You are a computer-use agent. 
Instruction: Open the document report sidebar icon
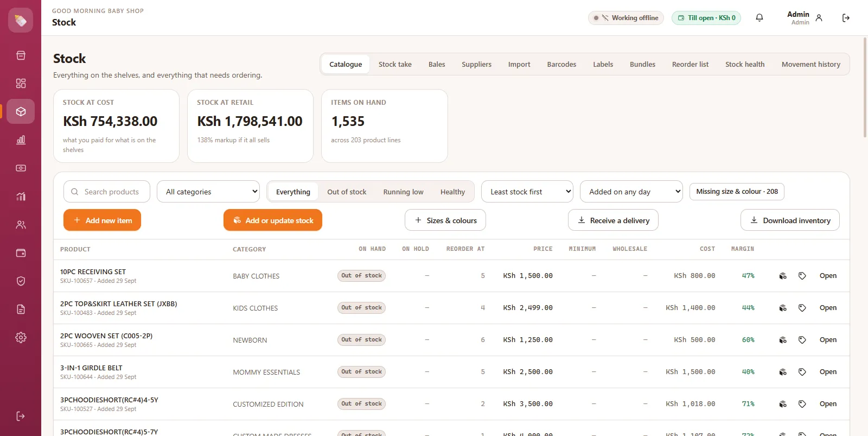point(21,309)
